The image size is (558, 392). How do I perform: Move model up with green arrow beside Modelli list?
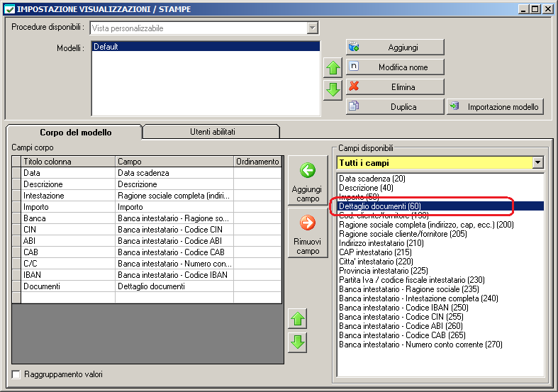[333, 67]
